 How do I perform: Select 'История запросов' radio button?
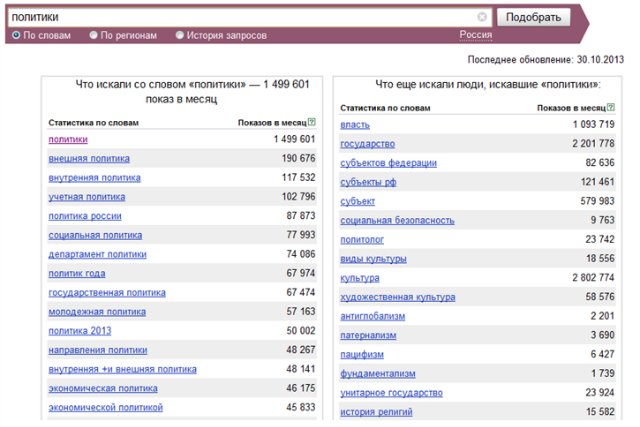click(180, 36)
